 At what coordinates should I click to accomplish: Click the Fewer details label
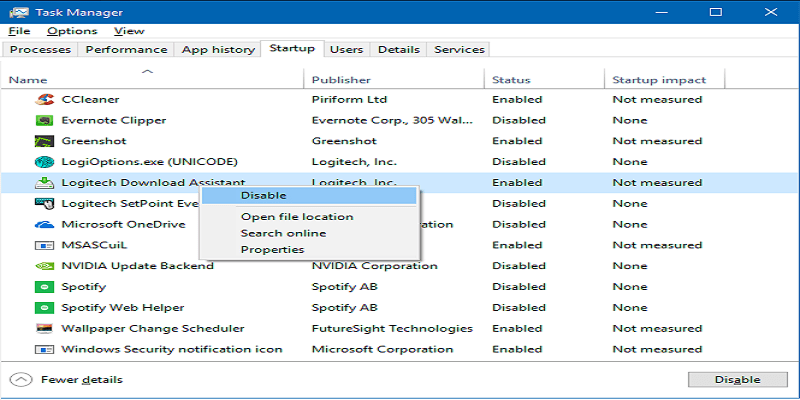point(82,380)
